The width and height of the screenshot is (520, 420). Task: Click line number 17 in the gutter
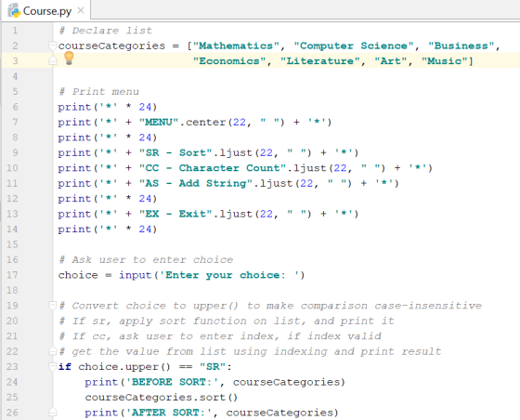(12, 275)
